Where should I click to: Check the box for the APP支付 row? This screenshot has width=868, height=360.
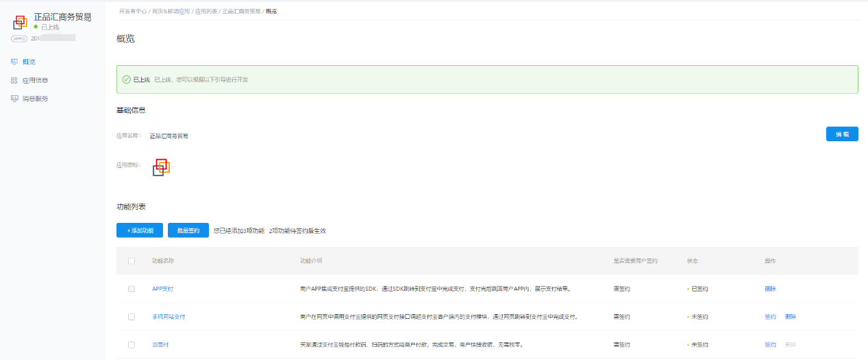(x=132, y=289)
